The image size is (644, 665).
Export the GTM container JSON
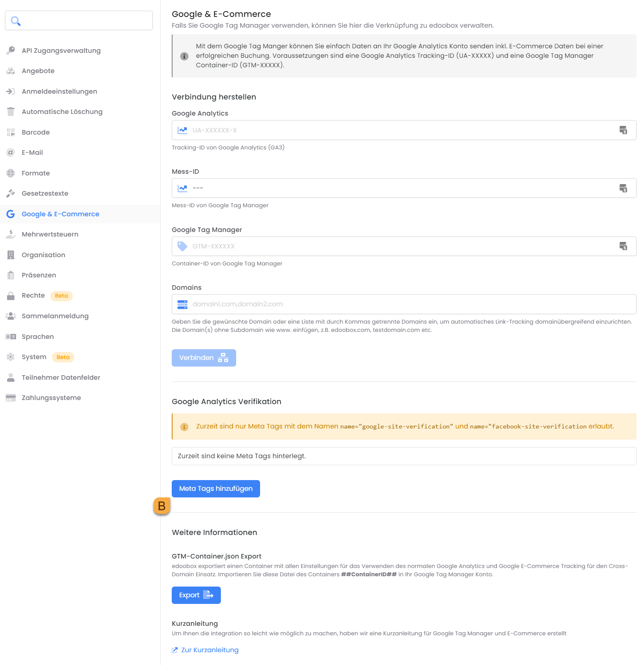coord(196,595)
